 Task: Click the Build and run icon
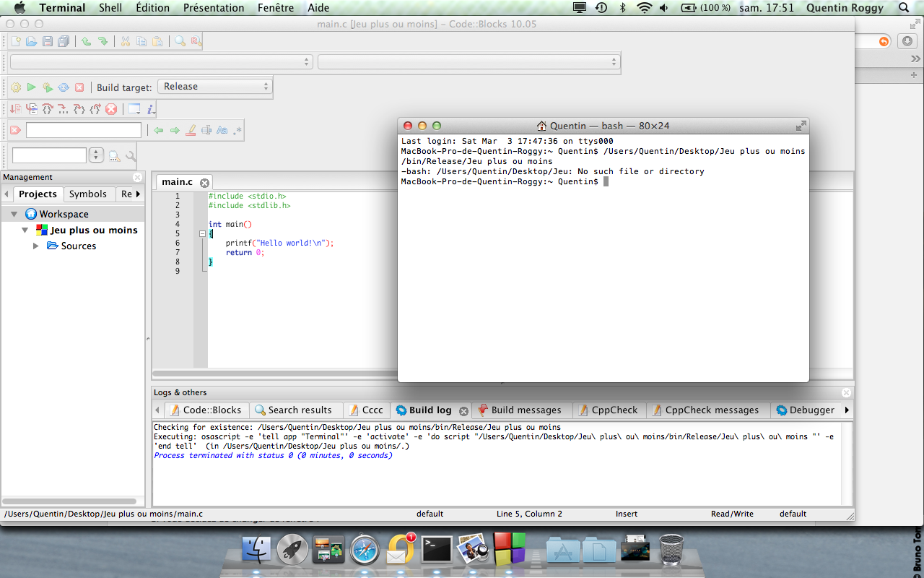coord(48,87)
